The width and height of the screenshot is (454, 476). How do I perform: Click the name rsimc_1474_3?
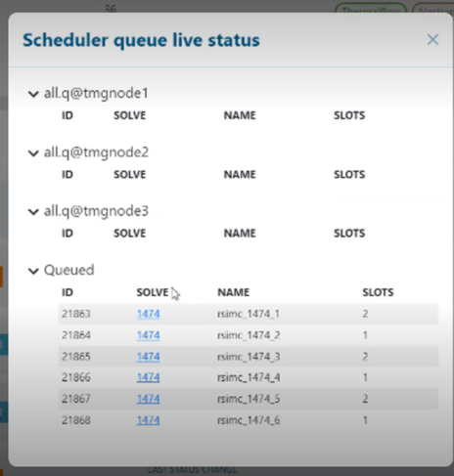click(x=249, y=357)
